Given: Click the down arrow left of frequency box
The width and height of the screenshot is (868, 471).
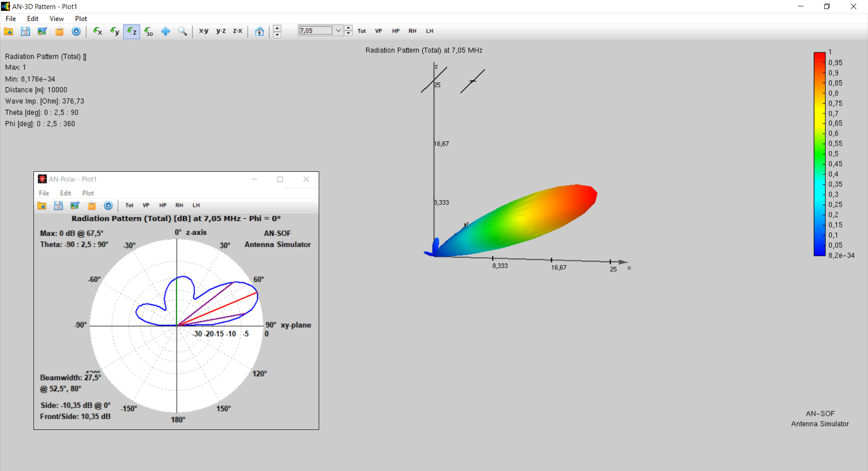Looking at the screenshot, I should (277, 34).
